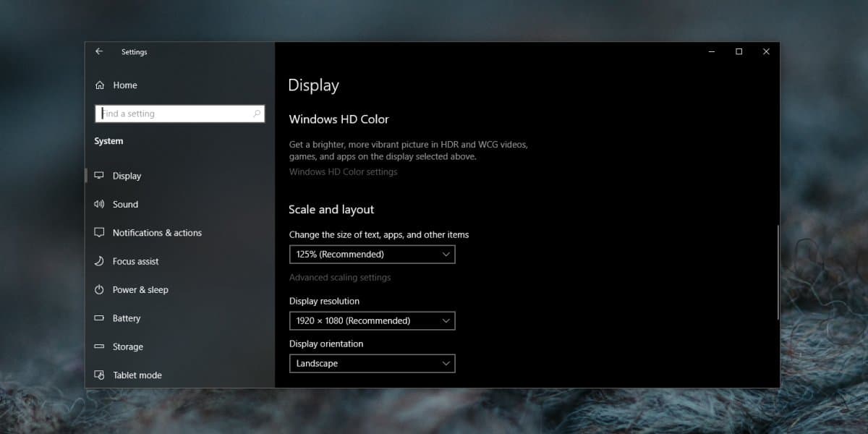Open Notifications & actions via its icon
This screenshot has height=434, width=868.
pos(100,233)
